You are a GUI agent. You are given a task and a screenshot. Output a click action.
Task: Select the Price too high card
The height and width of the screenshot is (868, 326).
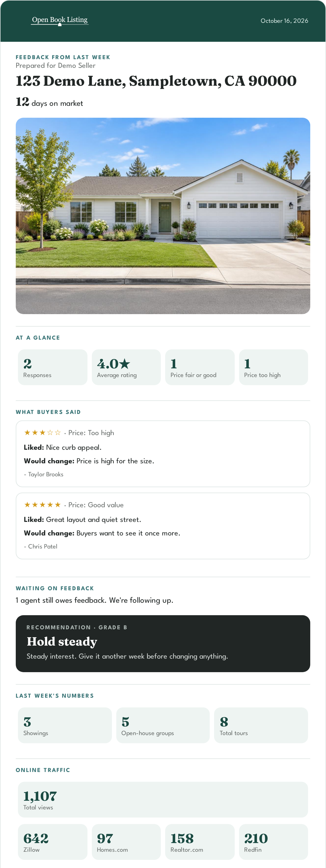coord(273,367)
